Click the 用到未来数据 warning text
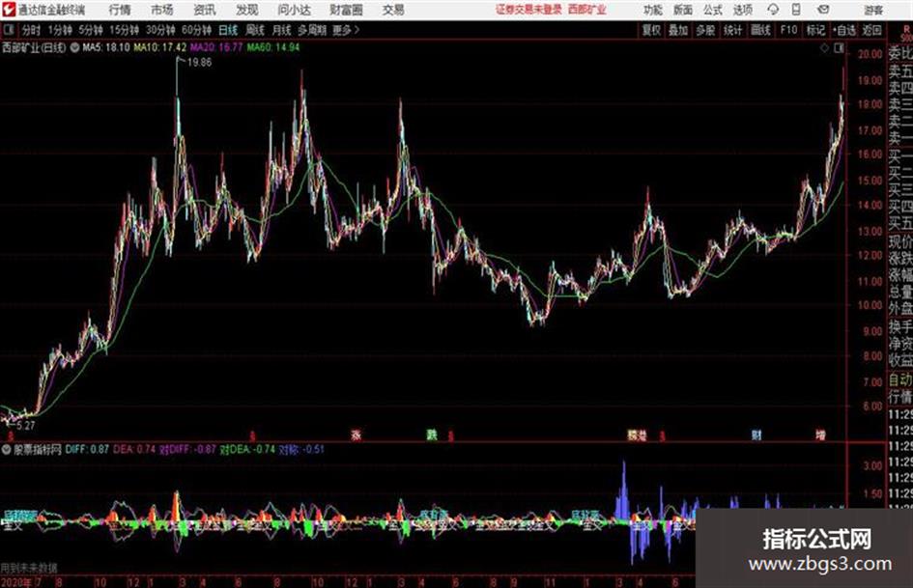 [29, 568]
